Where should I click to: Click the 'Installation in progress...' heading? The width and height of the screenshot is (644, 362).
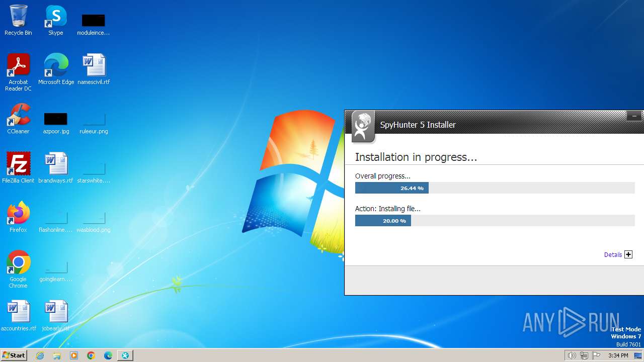[x=416, y=157]
